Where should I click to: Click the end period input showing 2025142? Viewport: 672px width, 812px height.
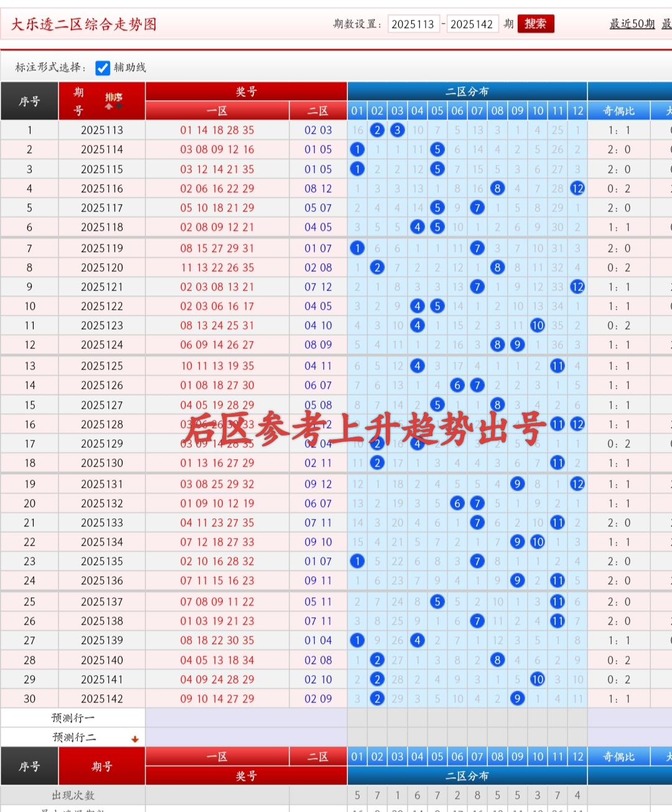pos(473,24)
